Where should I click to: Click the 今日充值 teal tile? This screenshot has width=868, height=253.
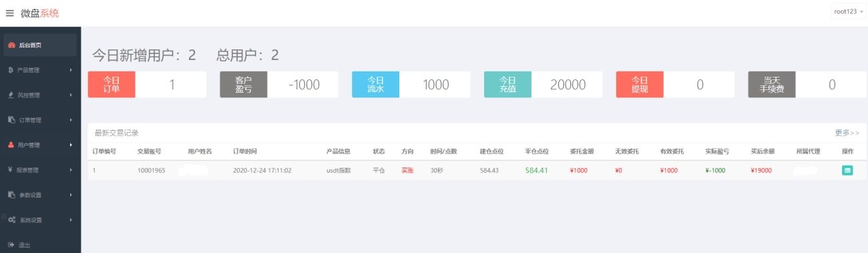508,85
